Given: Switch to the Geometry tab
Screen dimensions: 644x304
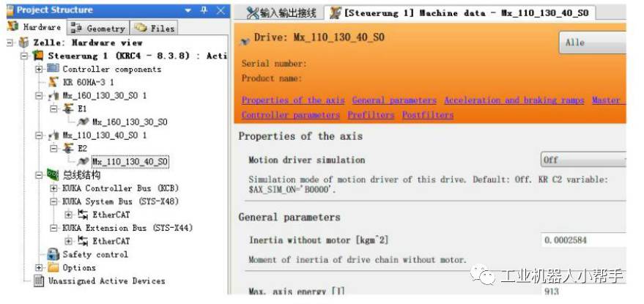Looking at the screenshot, I should pyautogui.click(x=97, y=28).
